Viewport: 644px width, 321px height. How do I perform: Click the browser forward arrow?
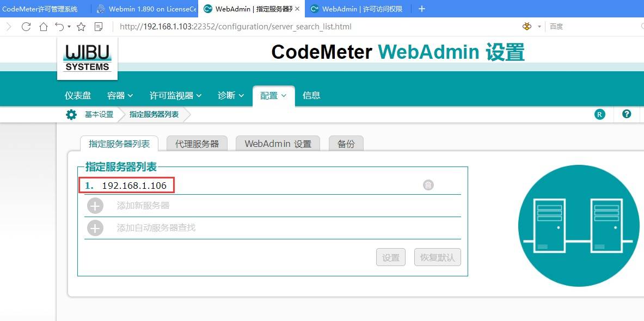click(9, 27)
